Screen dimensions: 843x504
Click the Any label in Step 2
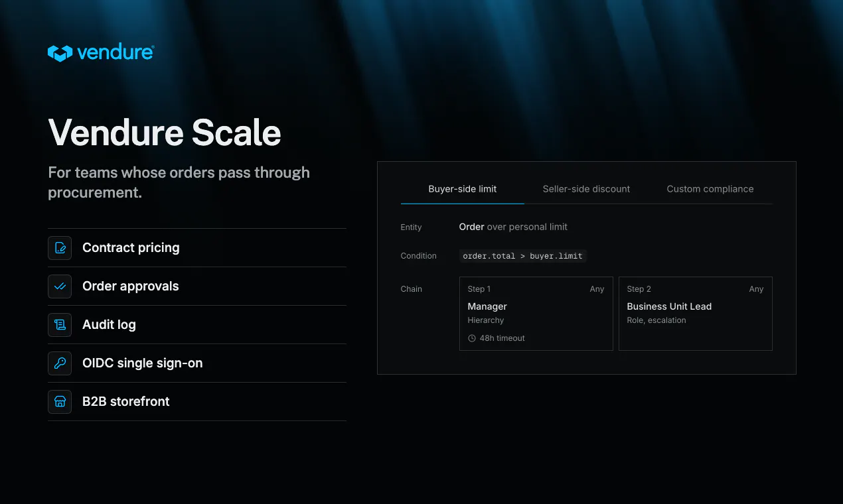click(x=756, y=289)
